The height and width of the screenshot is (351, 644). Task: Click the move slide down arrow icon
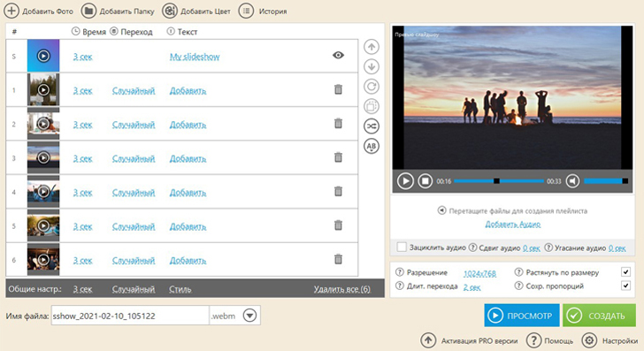(x=372, y=66)
